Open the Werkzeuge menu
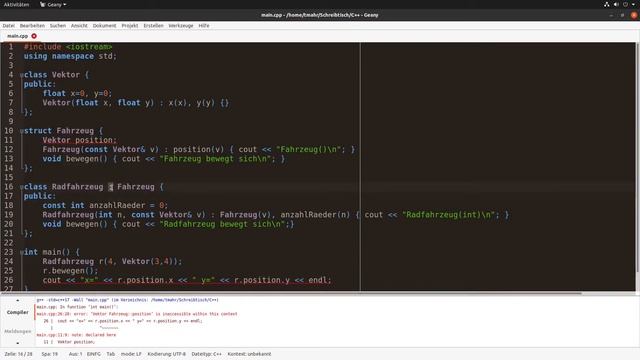The image size is (640, 360). click(181, 25)
